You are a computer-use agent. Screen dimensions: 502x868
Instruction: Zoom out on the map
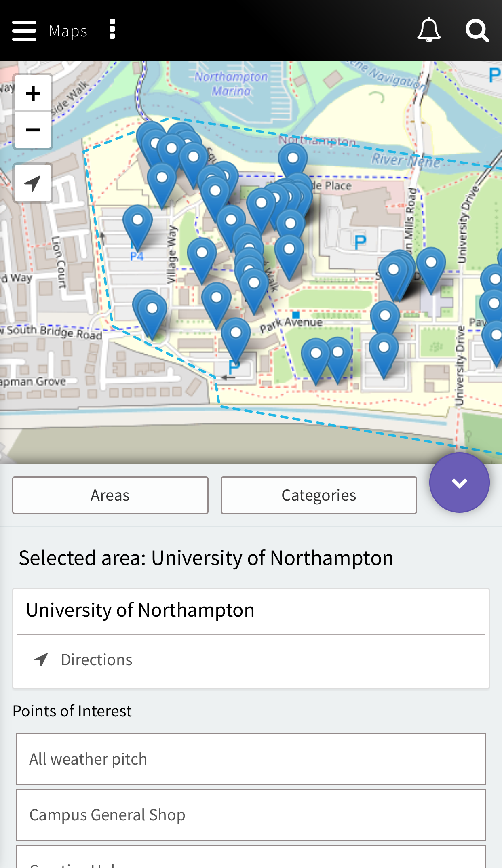coord(33,130)
